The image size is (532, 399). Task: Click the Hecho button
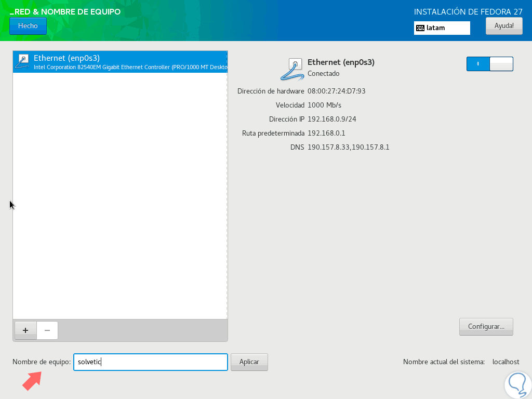coord(28,26)
